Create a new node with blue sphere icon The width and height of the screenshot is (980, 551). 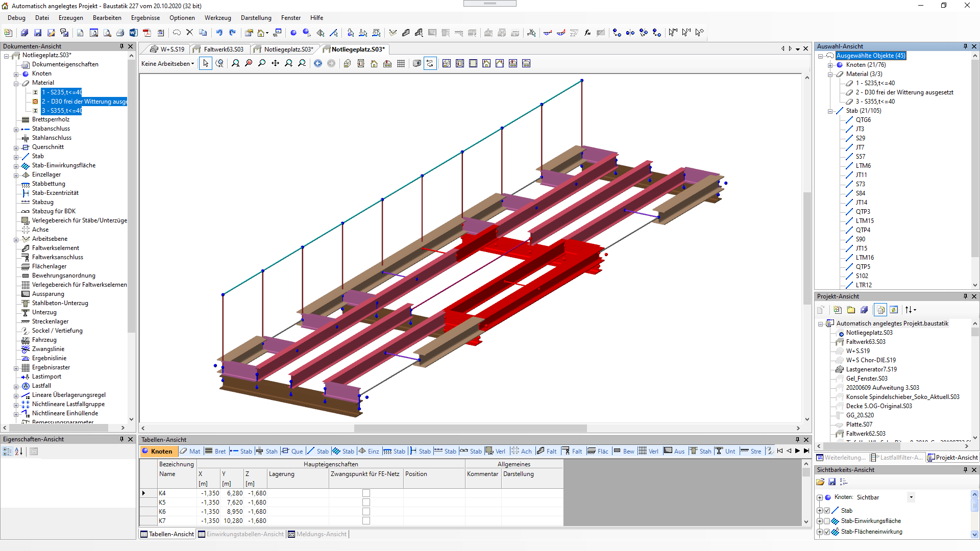pos(293,33)
